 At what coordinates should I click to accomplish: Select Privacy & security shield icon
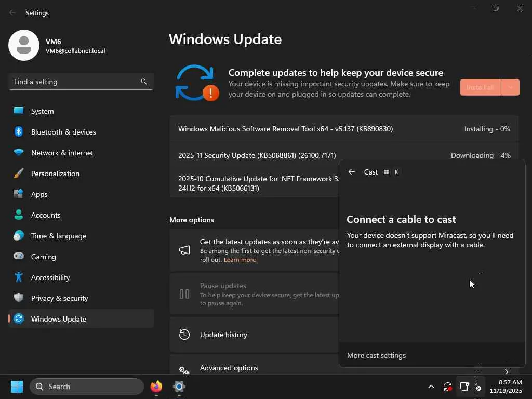pyautogui.click(x=19, y=298)
